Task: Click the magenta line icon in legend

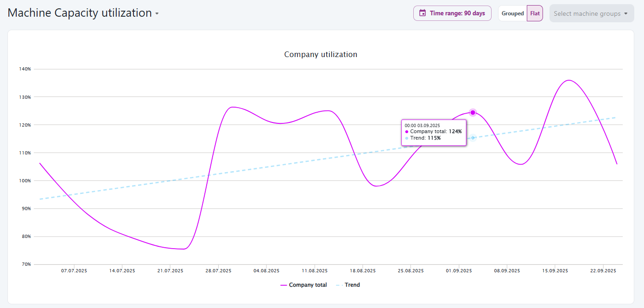Action: [x=284, y=285]
